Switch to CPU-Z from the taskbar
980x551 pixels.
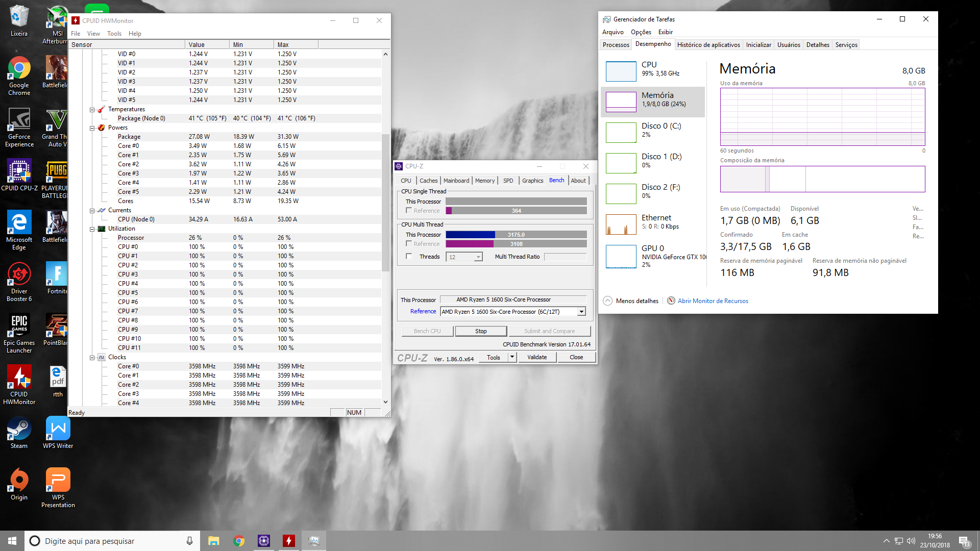click(x=263, y=541)
